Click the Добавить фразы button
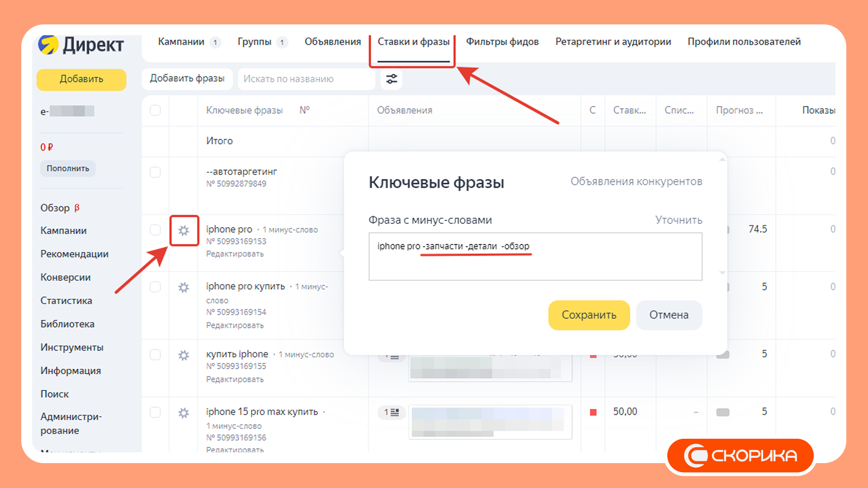The image size is (868, 488). click(x=187, y=79)
